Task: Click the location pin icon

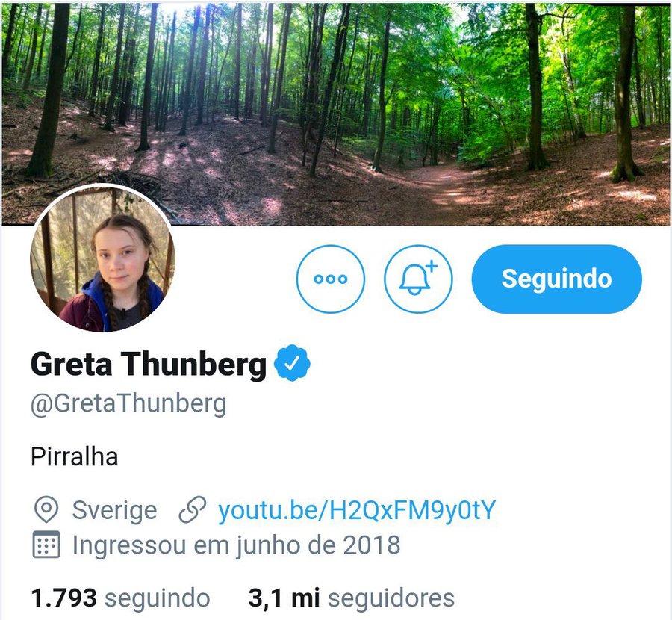Action: [46, 509]
